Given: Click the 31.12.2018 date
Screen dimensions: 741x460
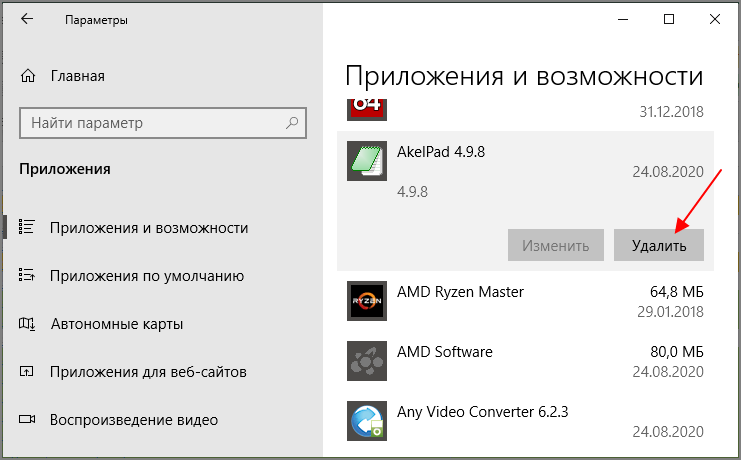Looking at the screenshot, I should tap(671, 112).
